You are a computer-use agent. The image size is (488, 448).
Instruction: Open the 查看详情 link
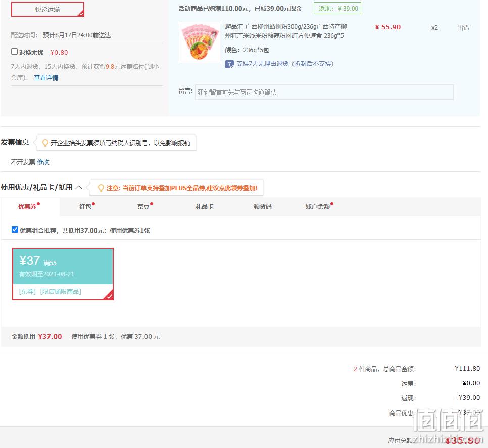pos(46,78)
